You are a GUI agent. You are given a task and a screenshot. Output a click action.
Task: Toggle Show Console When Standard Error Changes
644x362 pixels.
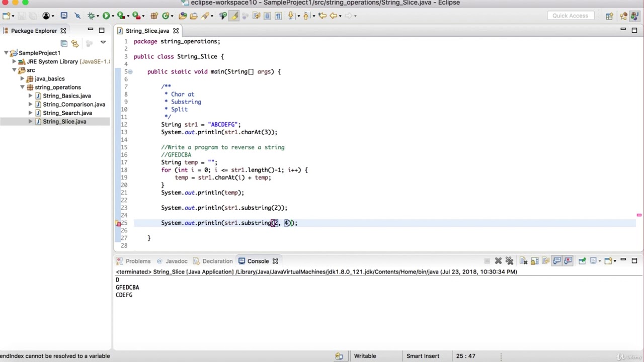[x=568, y=261]
